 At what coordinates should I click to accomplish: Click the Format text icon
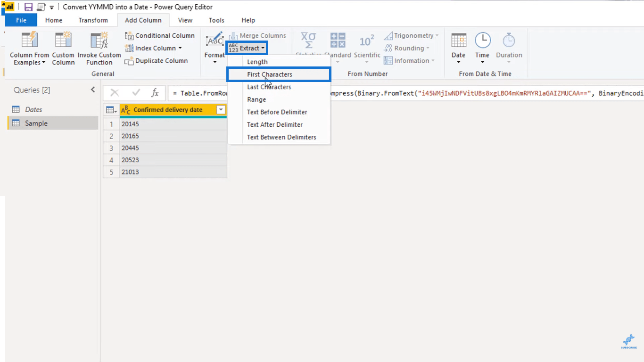coord(215,41)
